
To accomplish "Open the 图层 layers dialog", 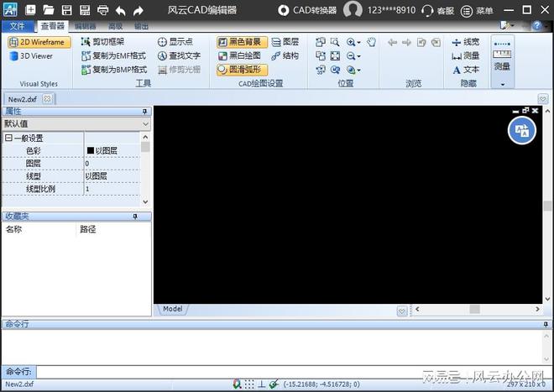I will [285, 41].
